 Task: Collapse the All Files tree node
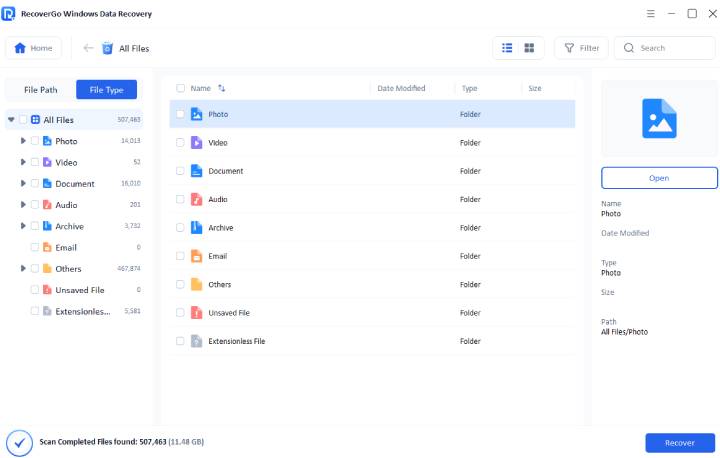point(11,119)
